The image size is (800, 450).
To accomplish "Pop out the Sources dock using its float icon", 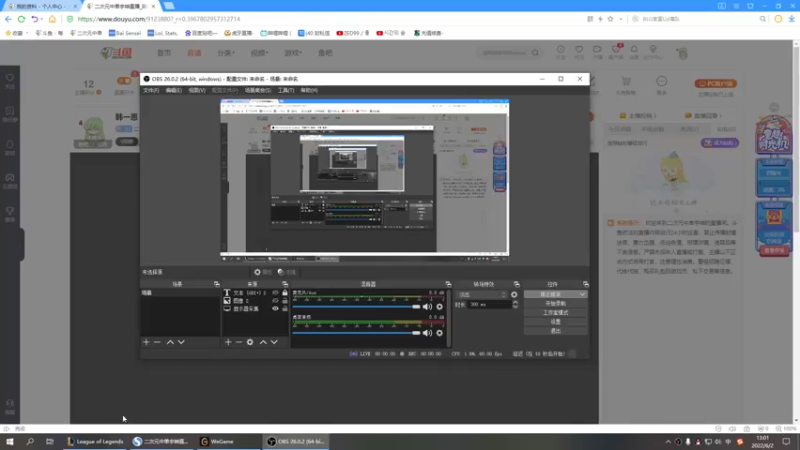I will pos(285,284).
